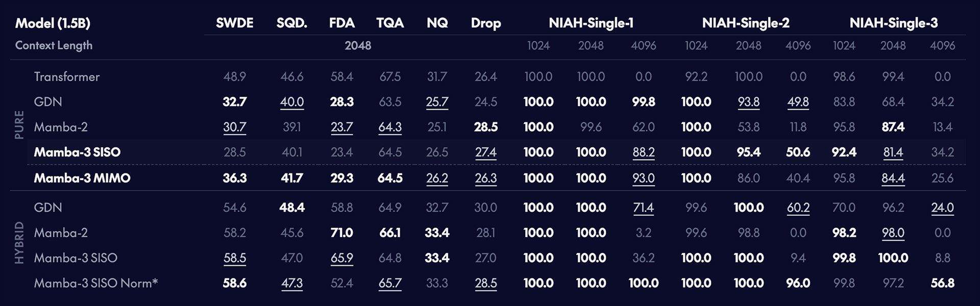Viewport: 980px width, 306px height.
Task: Click the SQD. column header
Action: (291, 23)
